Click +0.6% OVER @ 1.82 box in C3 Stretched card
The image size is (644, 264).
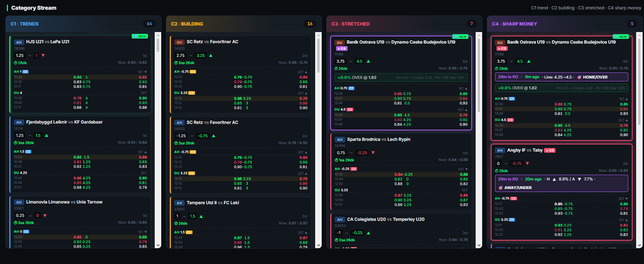coord(401,77)
